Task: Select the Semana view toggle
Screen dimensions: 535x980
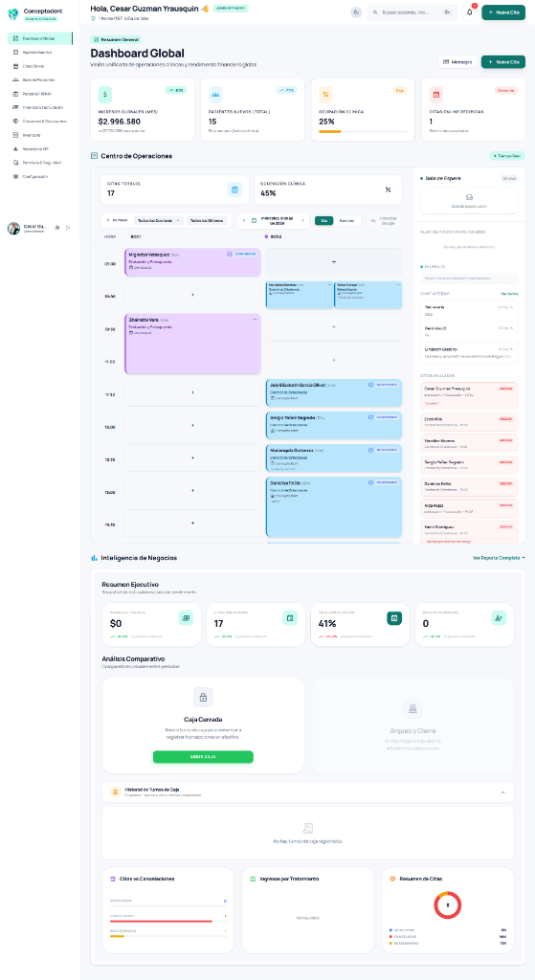Action: click(346, 221)
